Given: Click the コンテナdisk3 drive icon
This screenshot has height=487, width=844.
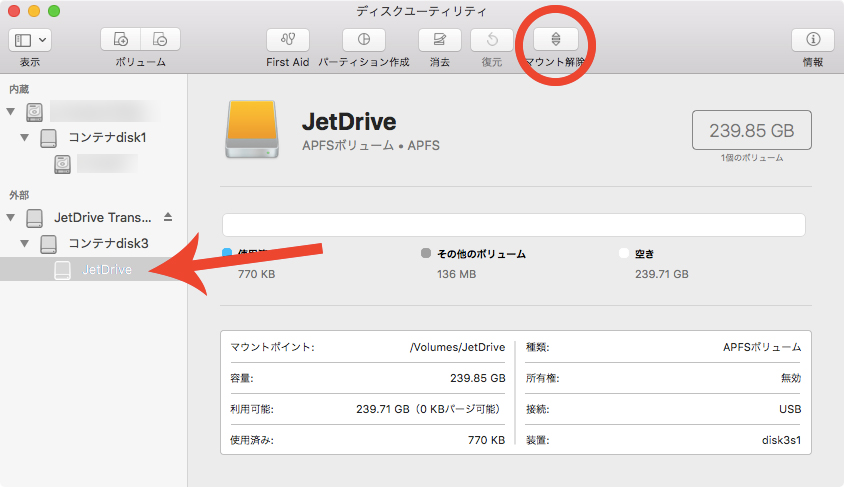Looking at the screenshot, I should (x=48, y=244).
